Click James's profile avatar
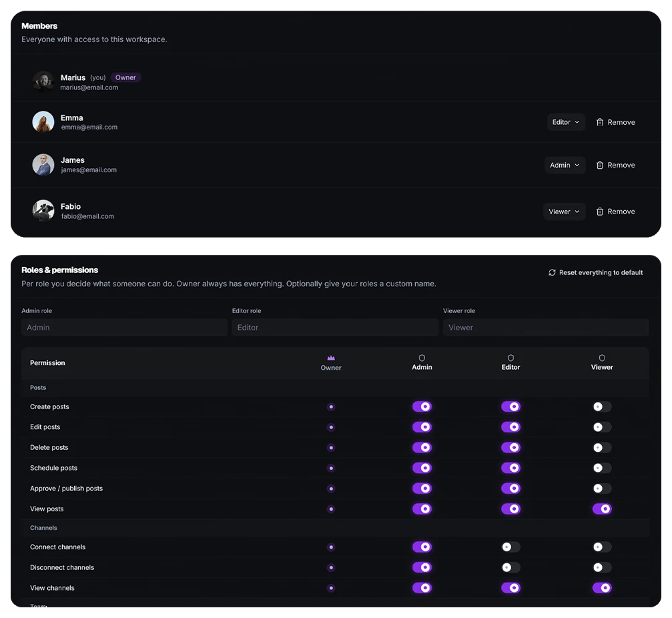The height and width of the screenshot is (618, 672). [43, 165]
